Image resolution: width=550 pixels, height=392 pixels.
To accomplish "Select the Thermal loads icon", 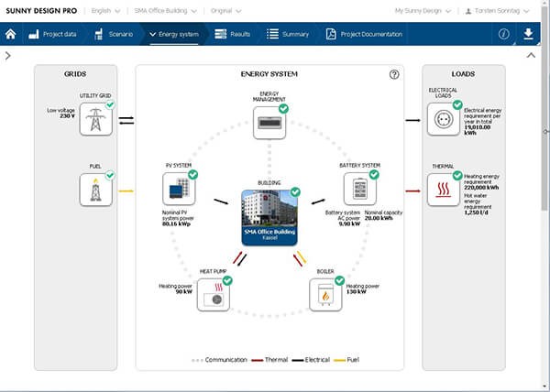I will [x=443, y=190].
